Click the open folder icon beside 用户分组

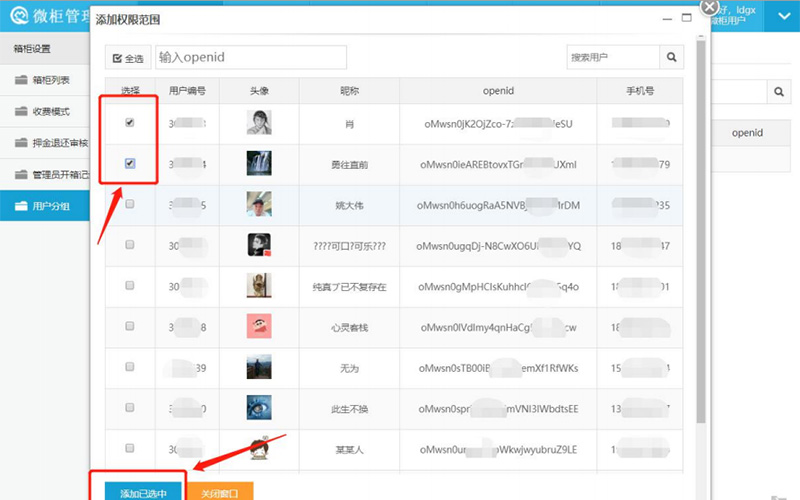21,206
